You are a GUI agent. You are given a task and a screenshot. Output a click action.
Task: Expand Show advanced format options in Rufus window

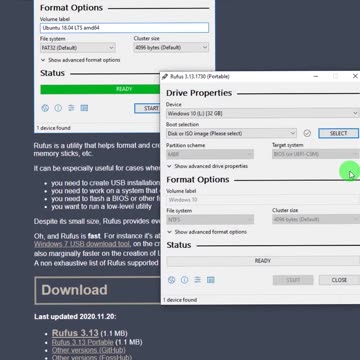point(207,232)
